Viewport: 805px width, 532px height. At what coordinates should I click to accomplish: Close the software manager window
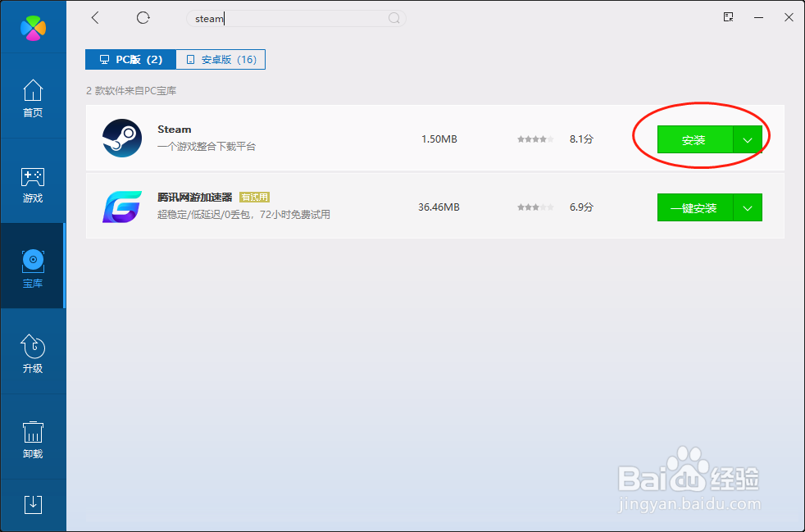789,17
